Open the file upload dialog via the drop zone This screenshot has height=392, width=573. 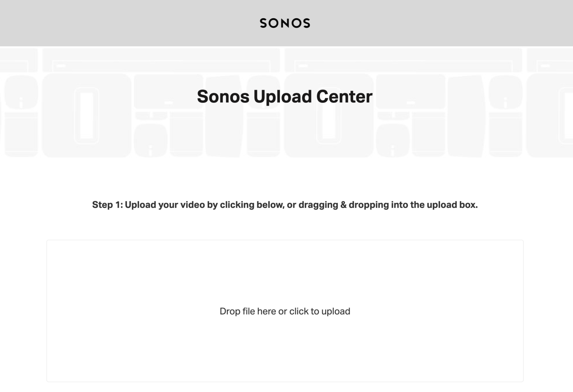pos(285,311)
